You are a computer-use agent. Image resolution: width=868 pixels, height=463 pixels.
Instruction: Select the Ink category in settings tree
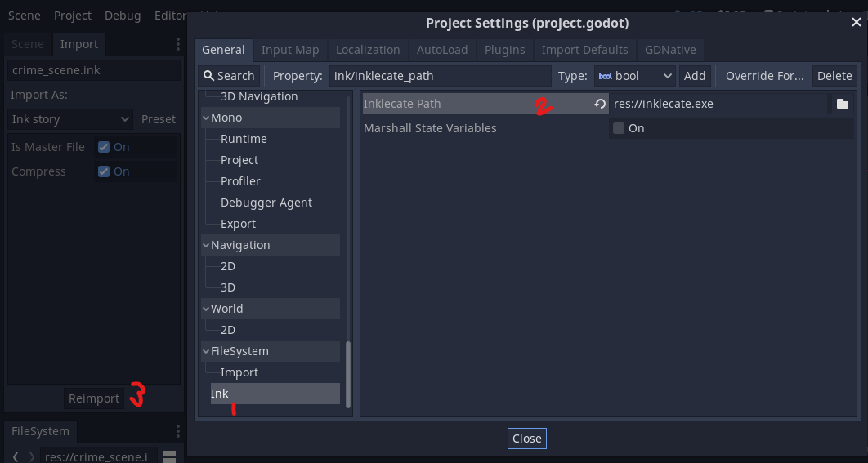point(275,394)
